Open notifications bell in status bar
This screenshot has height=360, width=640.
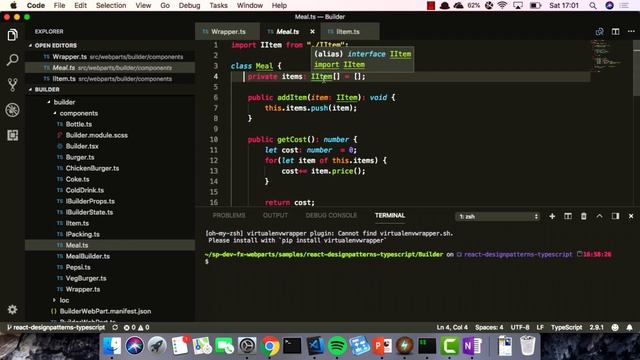coord(629,327)
